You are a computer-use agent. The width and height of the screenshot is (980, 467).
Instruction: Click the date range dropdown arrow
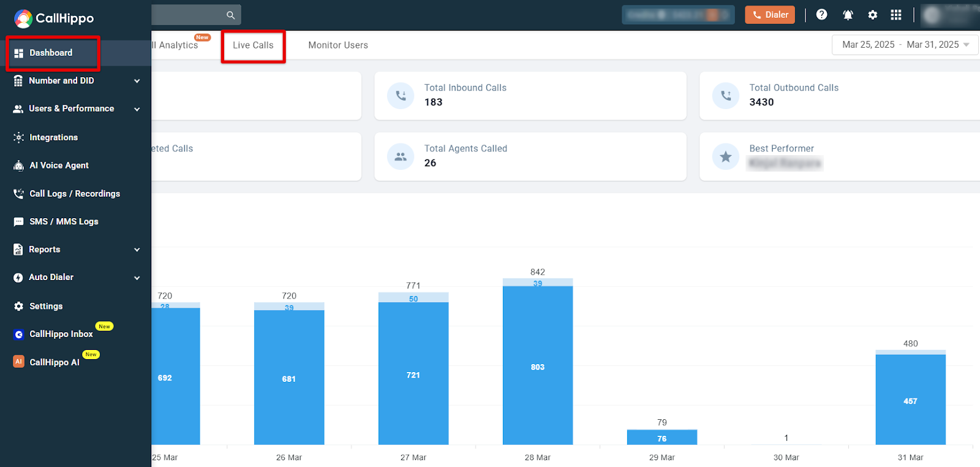pos(967,45)
